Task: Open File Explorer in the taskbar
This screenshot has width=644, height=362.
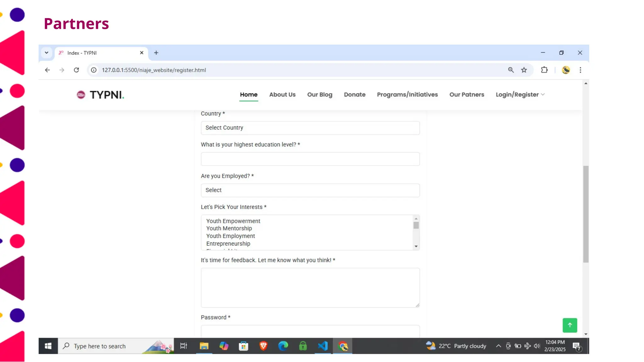Action: [204, 346]
